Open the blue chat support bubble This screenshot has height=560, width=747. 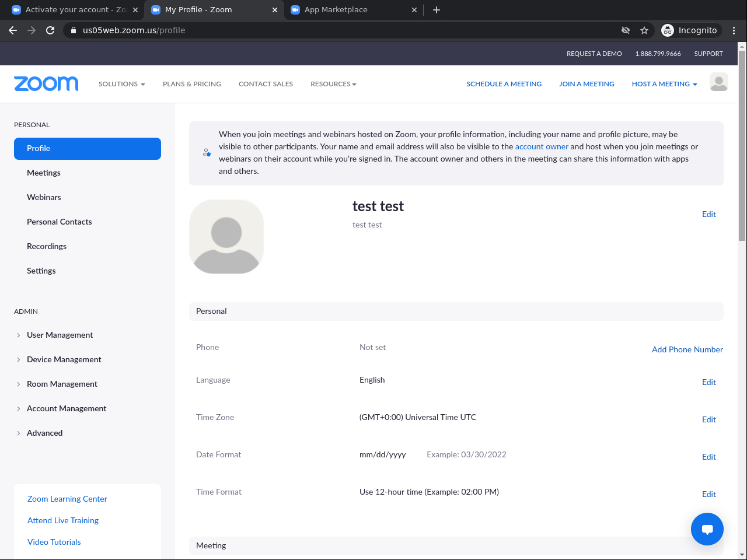point(707,529)
